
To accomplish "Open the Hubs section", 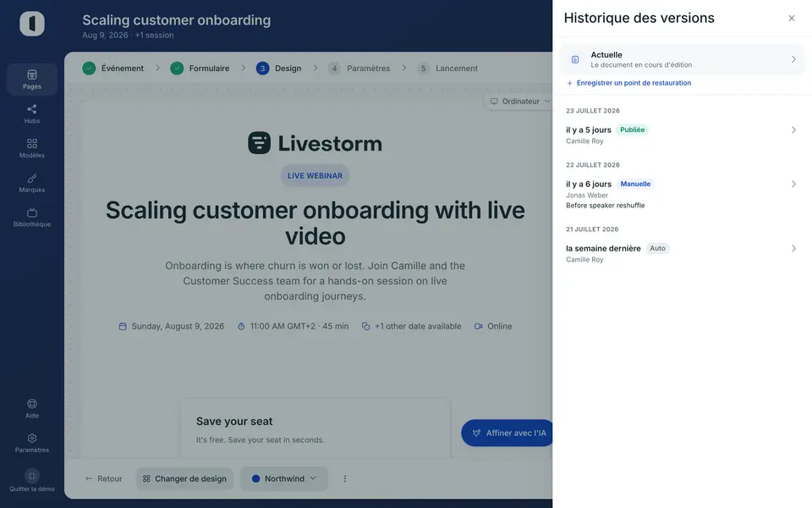I will click(32, 114).
